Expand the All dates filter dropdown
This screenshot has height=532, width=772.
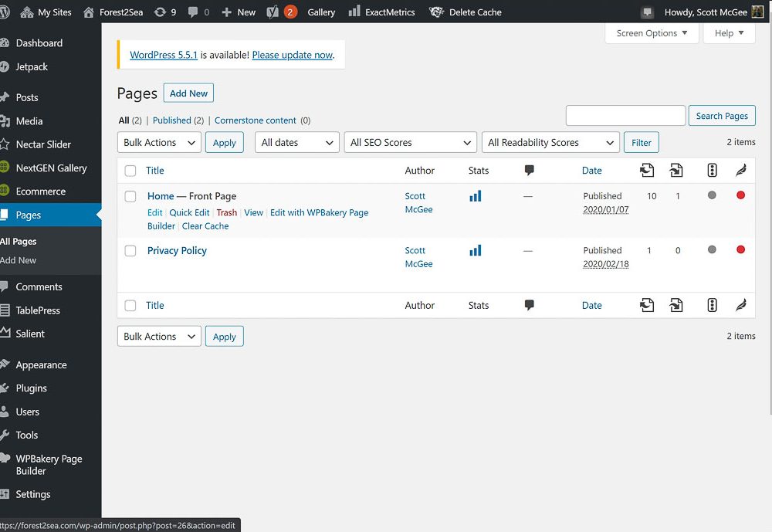tap(297, 143)
